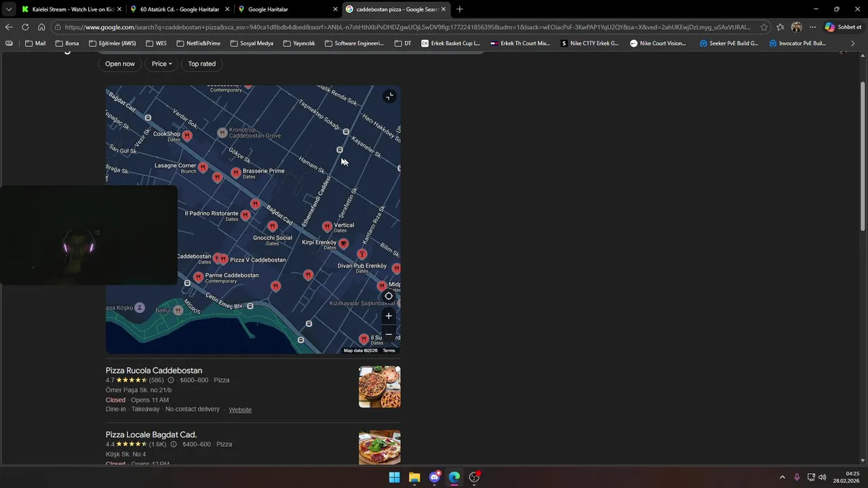The image size is (868, 488).
Task: Collapse the map using the shrink icon
Action: coord(389,96)
